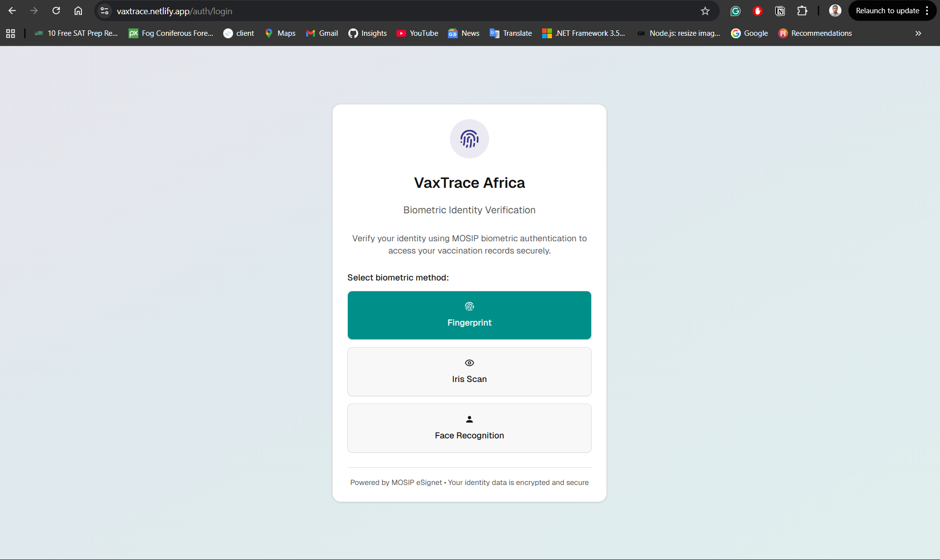Image resolution: width=940 pixels, height=560 pixels.
Task: Click the Verify your identity description text
Action: (x=470, y=244)
